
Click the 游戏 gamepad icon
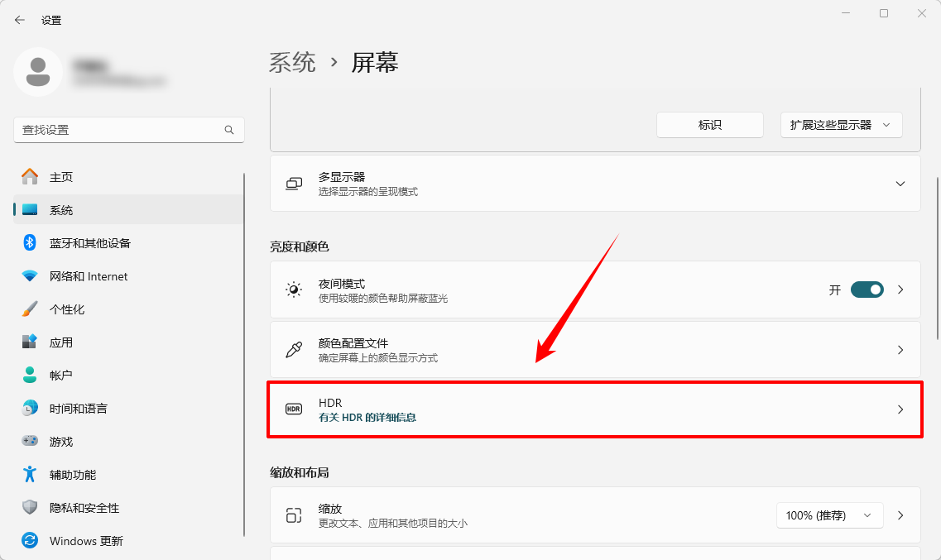[30, 441]
